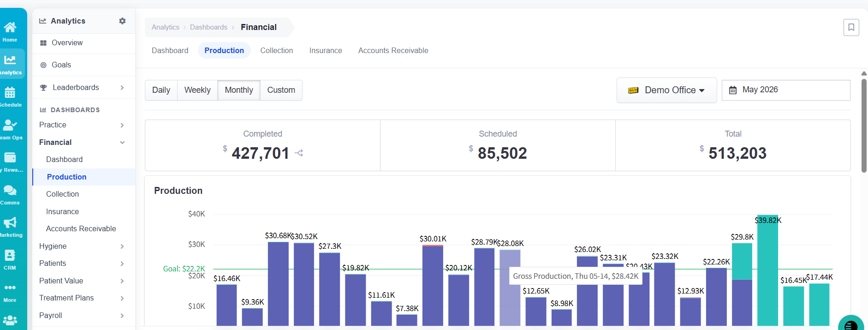
Task: Click the More three-dots icon
Action: click(10, 288)
